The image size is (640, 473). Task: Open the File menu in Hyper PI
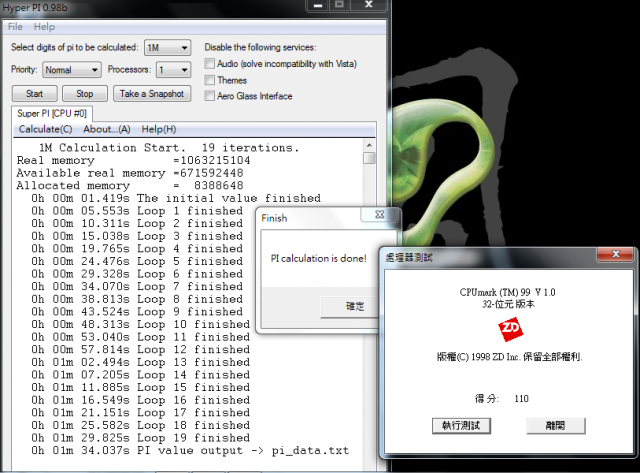(x=15, y=27)
